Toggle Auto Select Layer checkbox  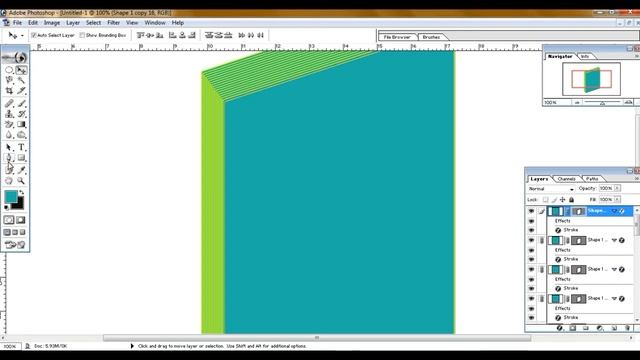34,36
